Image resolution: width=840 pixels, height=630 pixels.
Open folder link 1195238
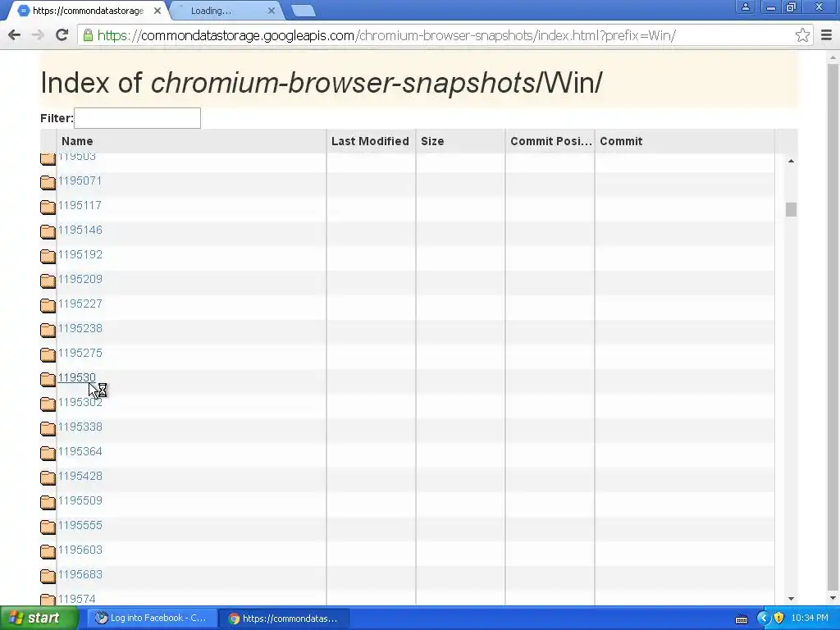point(80,328)
